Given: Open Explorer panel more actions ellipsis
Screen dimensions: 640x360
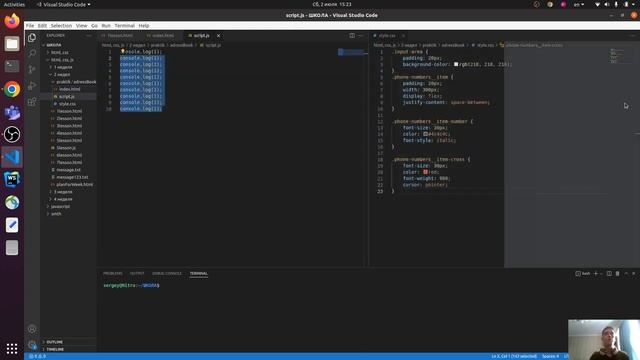Looking at the screenshot, I should (x=89, y=36).
